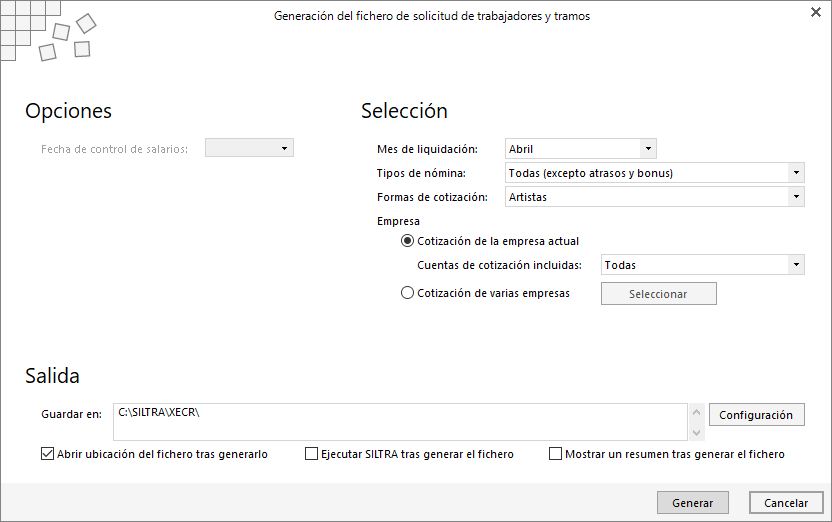Click the Generar button
This screenshot has height=522, width=832.
coord(692,502)
